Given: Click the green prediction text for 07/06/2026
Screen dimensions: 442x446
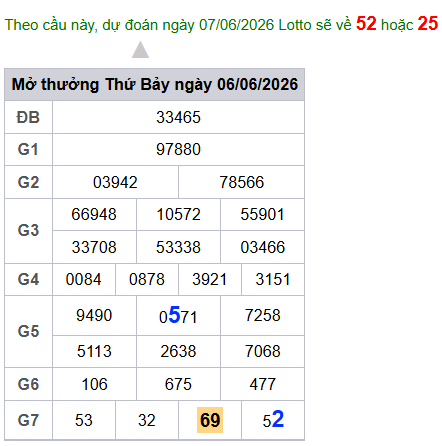Looking at the screenshot, I should [178, 25].
